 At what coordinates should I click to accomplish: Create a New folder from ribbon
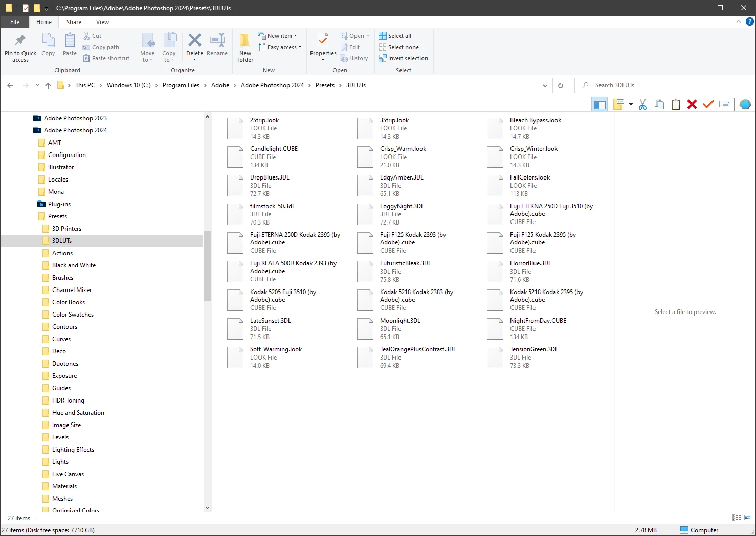[x=245, y=47]
